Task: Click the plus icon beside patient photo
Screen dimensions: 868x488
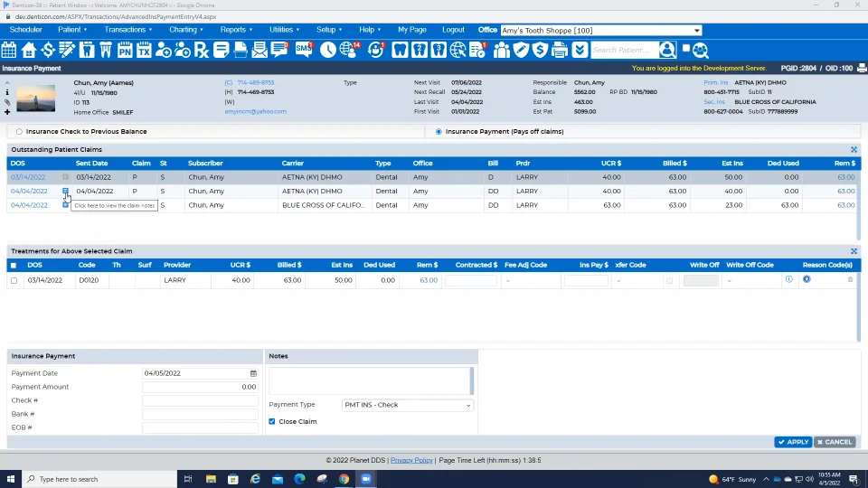Action: coord(7,112)
